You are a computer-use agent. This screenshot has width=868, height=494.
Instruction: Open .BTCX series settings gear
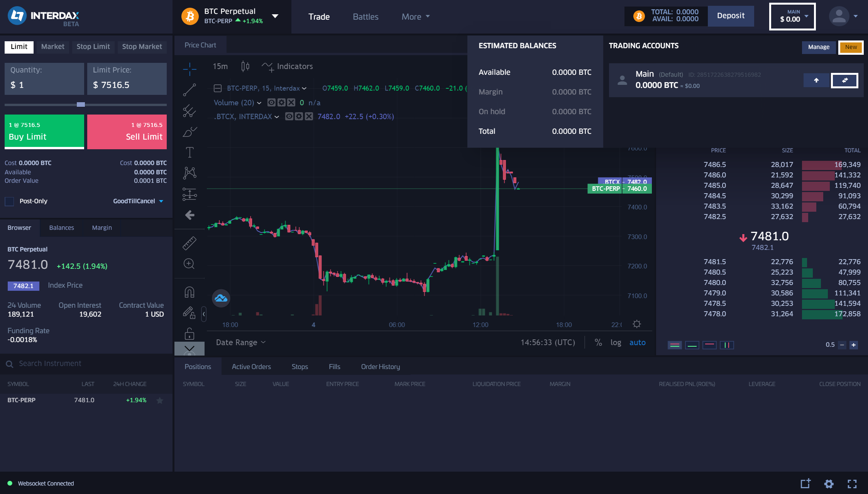coord(299,116)
